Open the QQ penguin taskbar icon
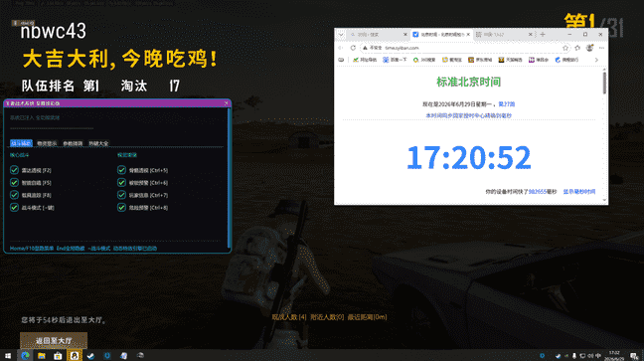 pyautogui.click(x=75, y=355)
